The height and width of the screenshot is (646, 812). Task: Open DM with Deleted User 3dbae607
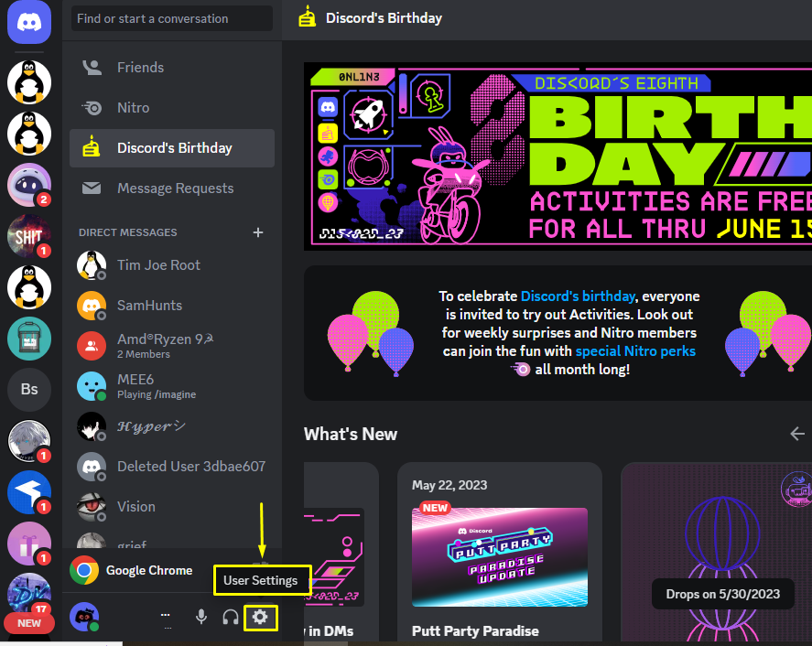pyautogui.click(x=172, y=467)
